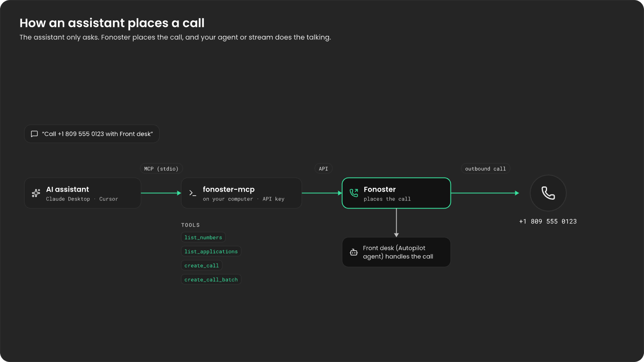The width and height of the screenshot is (644, 362).
Task: Select the create_call tool chip
Action: pos(202,266)
